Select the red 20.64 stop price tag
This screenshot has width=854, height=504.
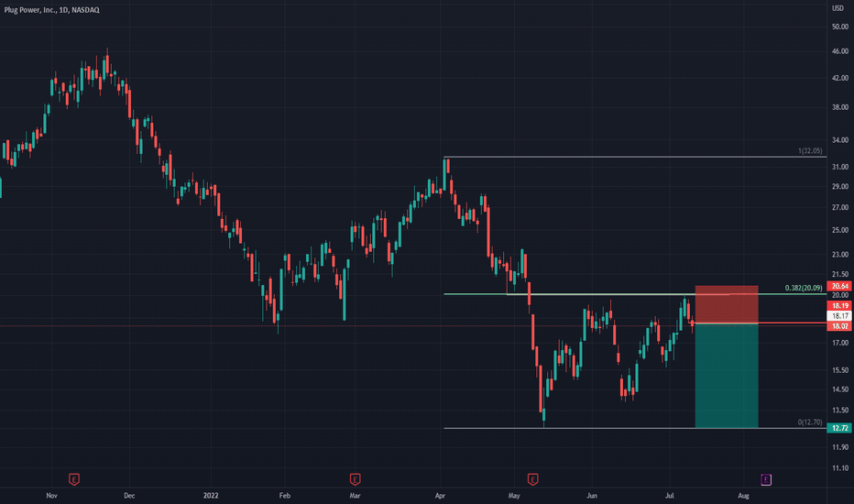pyautogui.click(x=840, y=286)
